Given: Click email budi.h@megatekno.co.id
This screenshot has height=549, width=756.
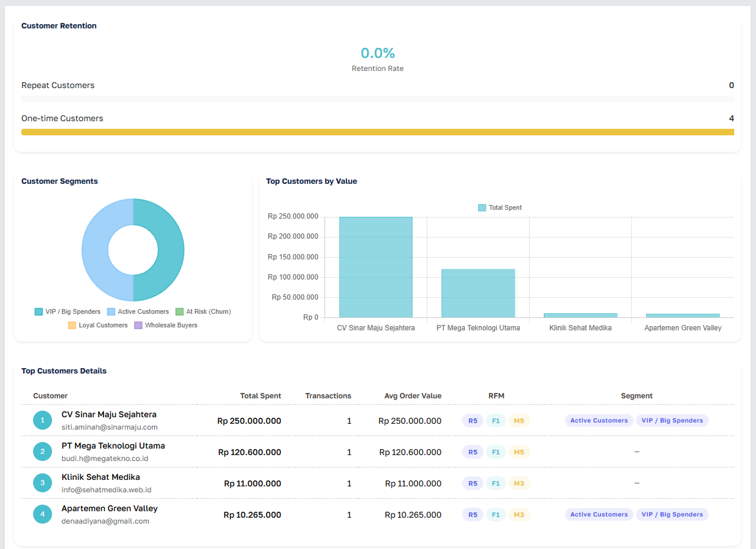Looking at the screenshot, I should pos(105,459).
